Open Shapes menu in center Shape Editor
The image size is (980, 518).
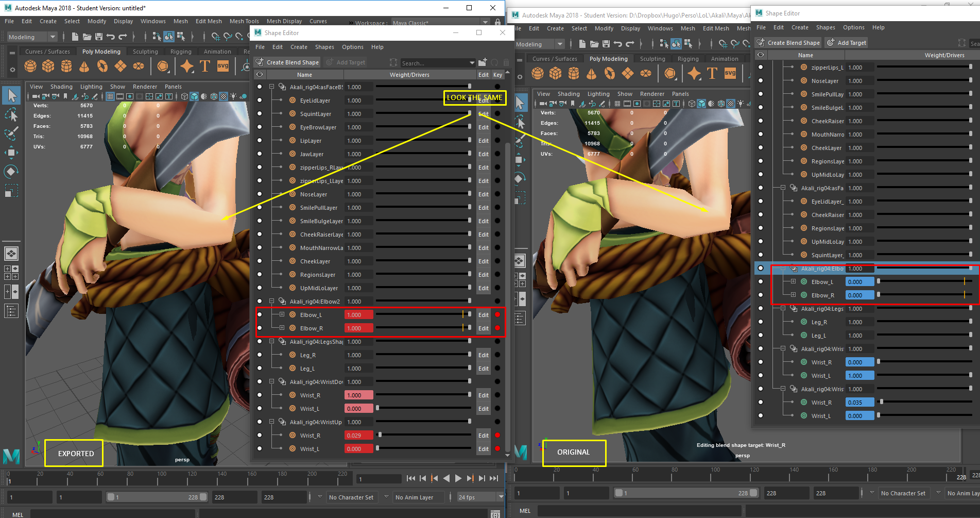pos(324,47)
